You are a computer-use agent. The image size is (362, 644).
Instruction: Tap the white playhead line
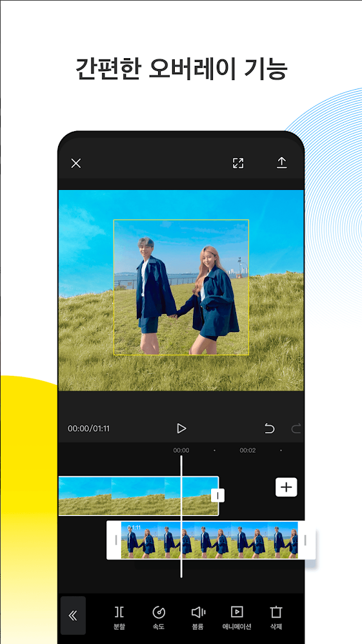(x=181, y=516)
